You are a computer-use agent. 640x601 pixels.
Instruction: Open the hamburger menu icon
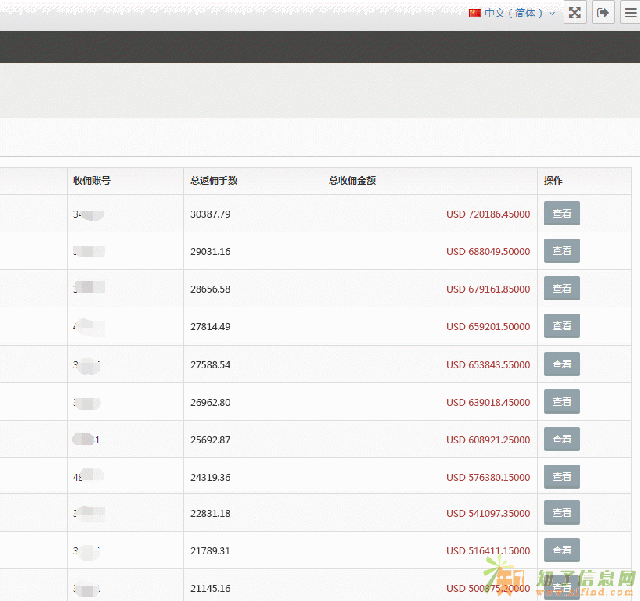pos(630,13)
